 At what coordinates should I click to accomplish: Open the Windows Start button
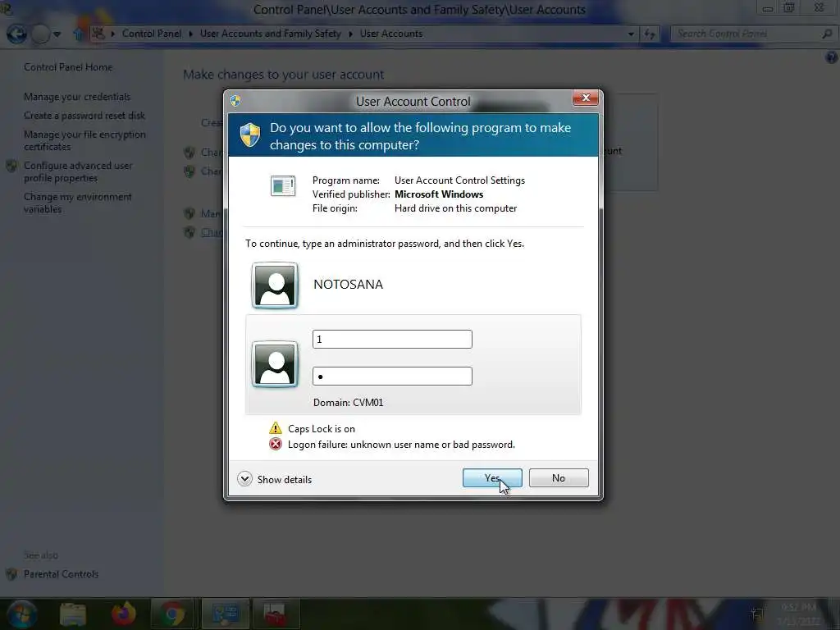[21, 614]
